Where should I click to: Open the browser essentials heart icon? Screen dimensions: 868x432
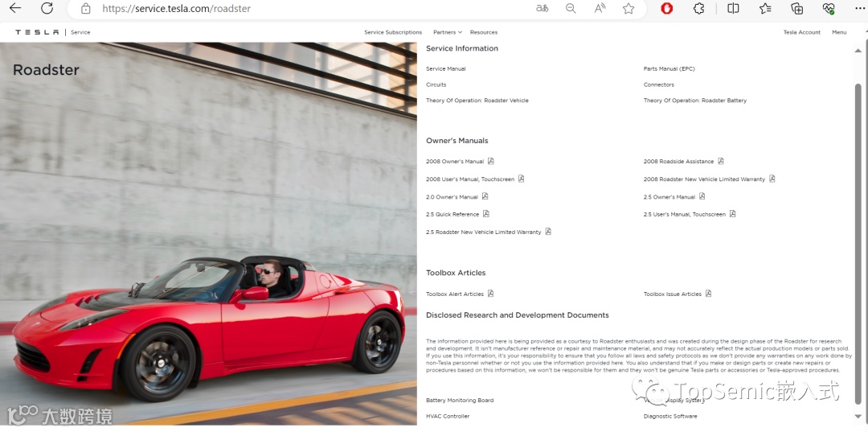click(x=829, y=8)
